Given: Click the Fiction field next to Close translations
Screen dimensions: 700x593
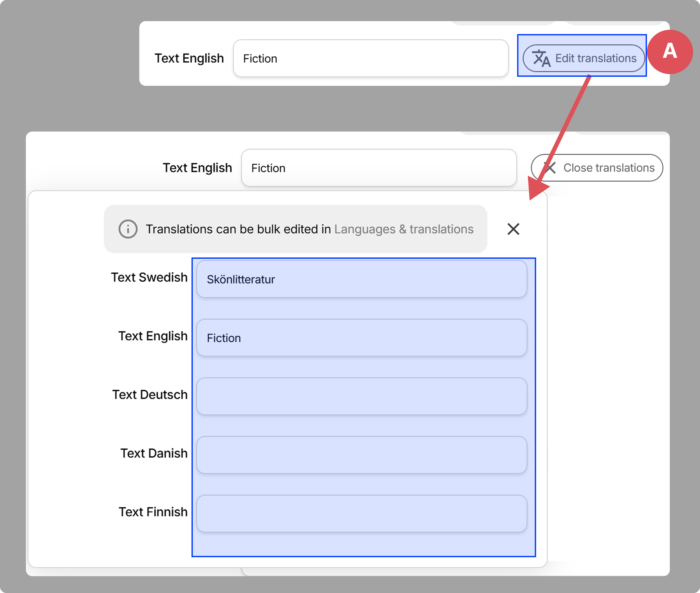Looking at the screenshot, I should (379, 168).
